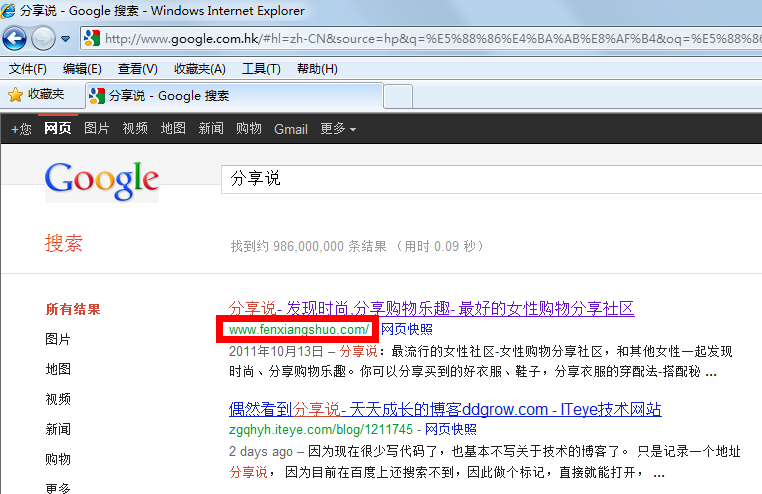Screen dimensions: 762x494
Task: Click +您 in Google top bar
Action: [x=21, y=129]
